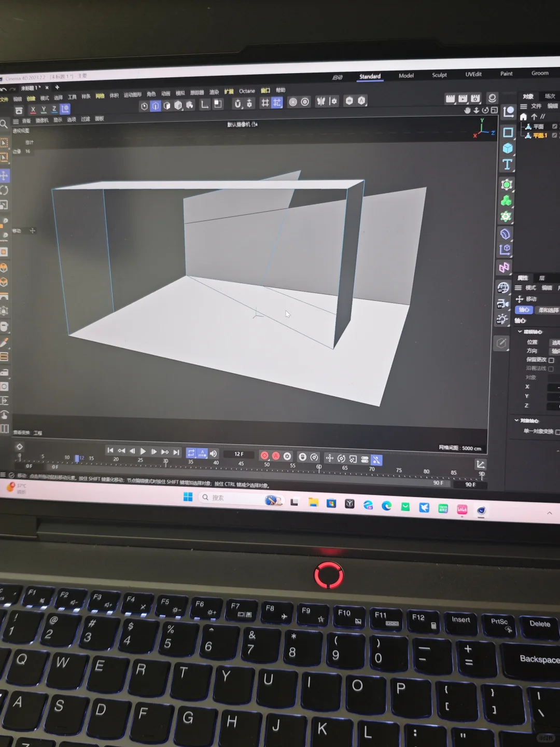Switch to the Sculpt layout tab
The image size is (560, 747).
click(439, 75)
